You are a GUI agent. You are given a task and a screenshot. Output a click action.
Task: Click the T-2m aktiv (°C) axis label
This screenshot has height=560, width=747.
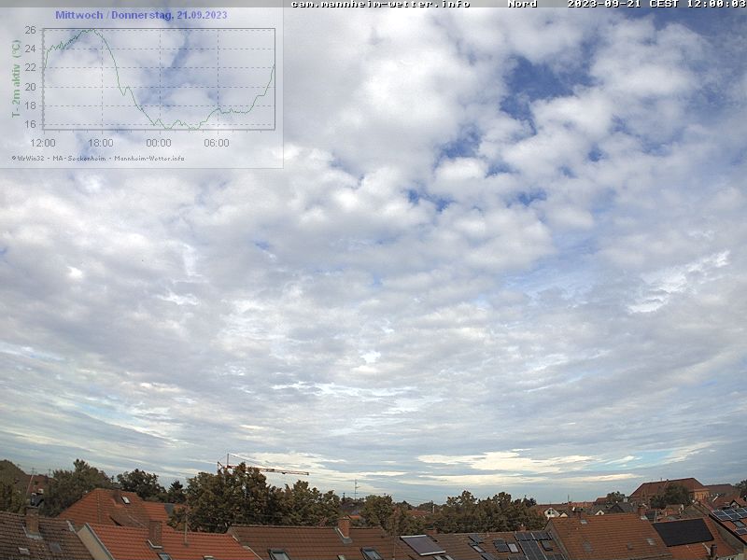click(x=16, y=78)
